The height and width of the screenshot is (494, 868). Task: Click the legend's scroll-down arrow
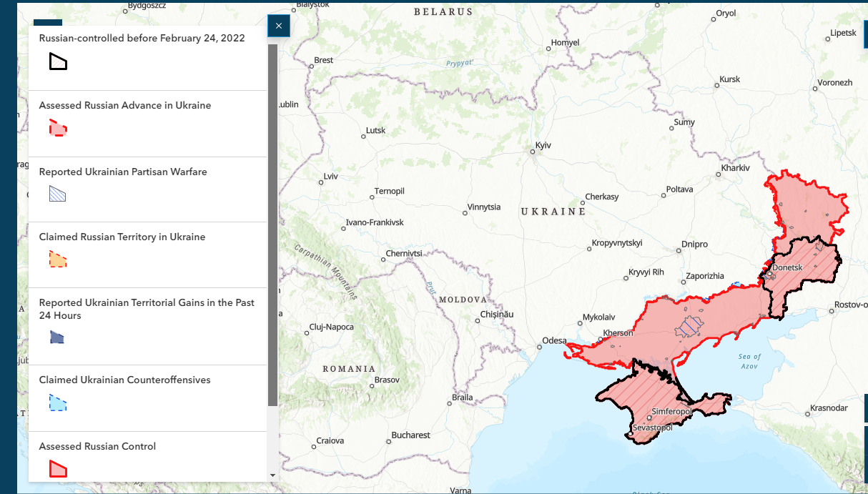click(272, 475)
